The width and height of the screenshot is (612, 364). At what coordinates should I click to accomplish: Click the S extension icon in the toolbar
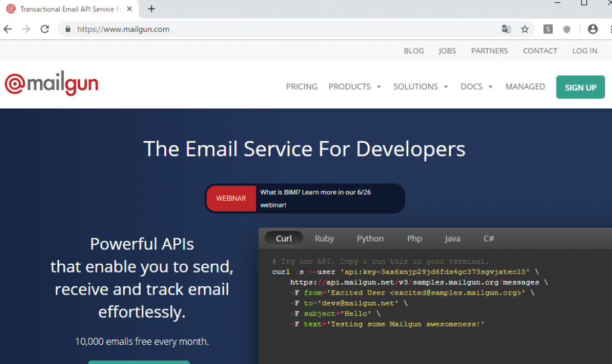point(547,28)
